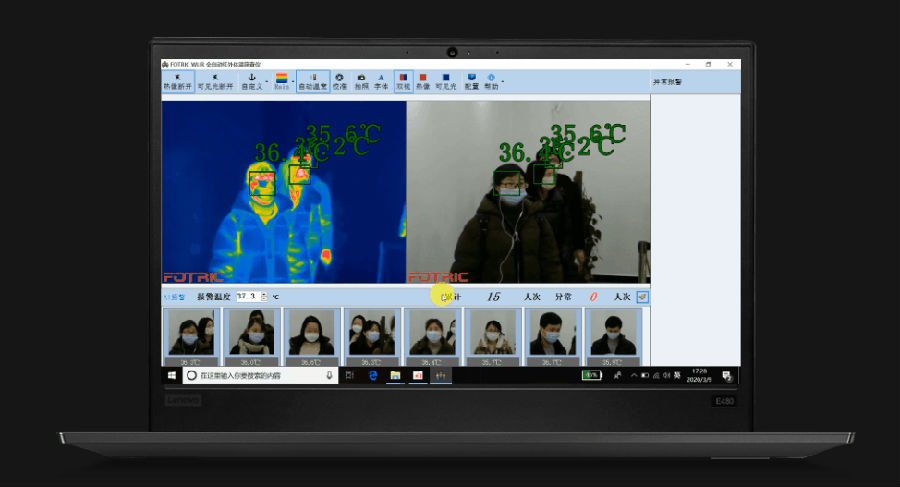
Task: Click the taskbar Cortana search box
Action: coord(261,376)
